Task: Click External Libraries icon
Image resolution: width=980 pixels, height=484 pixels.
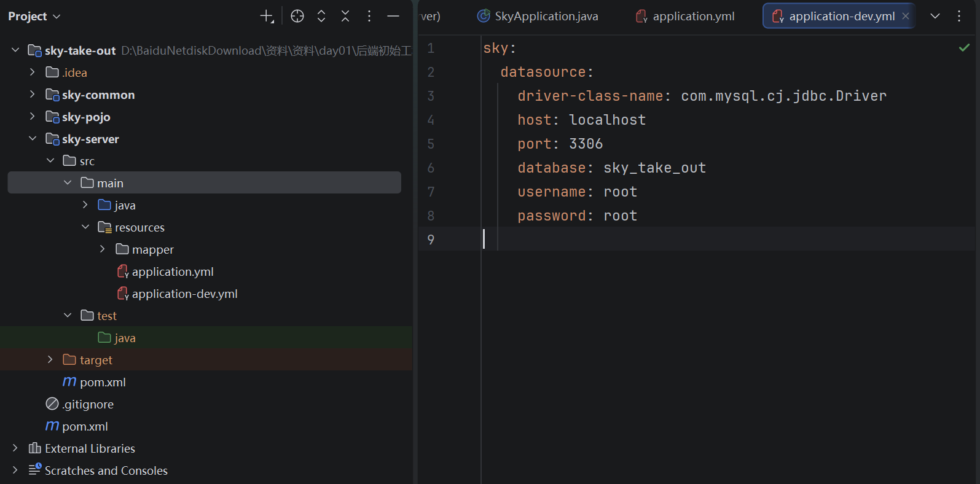Action: 35,448
